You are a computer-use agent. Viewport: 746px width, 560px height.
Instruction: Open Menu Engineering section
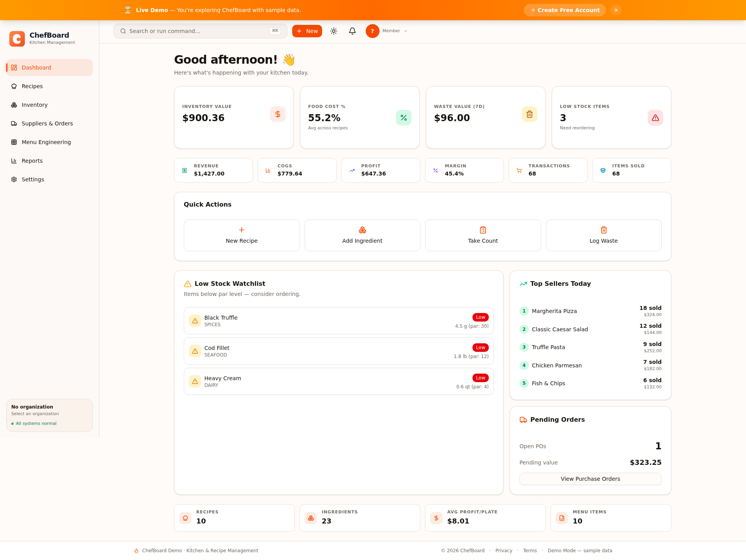click(49, 142)
